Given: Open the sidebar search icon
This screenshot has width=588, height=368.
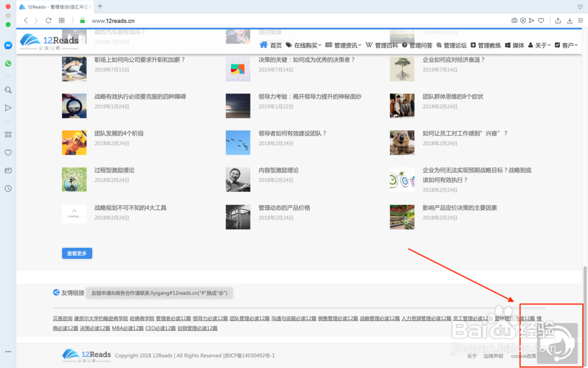Looking at the screenshot, I should point(8,90).
